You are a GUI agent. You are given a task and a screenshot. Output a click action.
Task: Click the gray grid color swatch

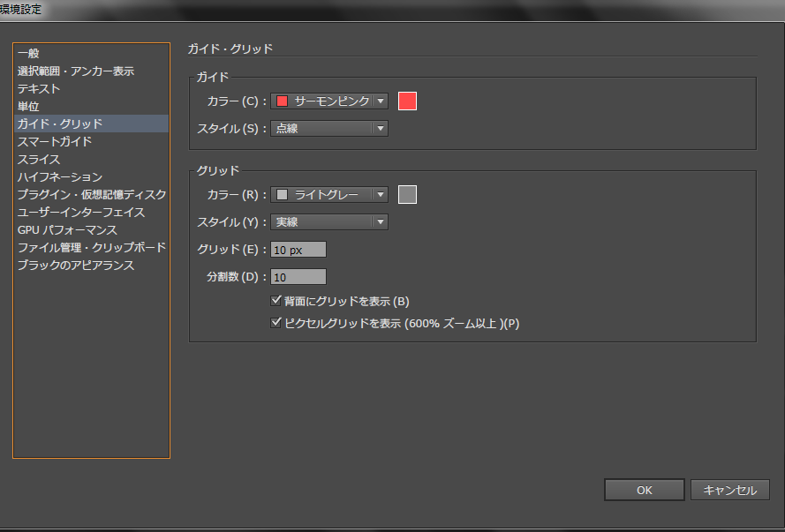[x=408, y=194]
